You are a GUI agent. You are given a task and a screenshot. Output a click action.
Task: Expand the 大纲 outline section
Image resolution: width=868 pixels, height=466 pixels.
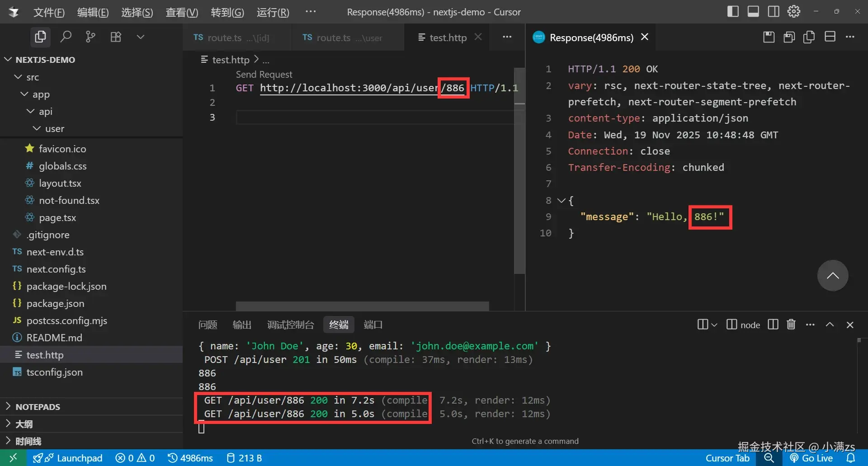91,424
